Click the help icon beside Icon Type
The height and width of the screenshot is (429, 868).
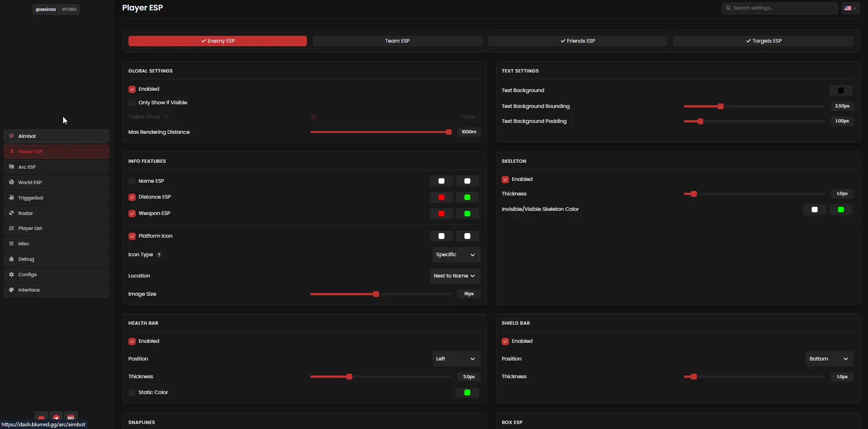click(x=159, y=255)
